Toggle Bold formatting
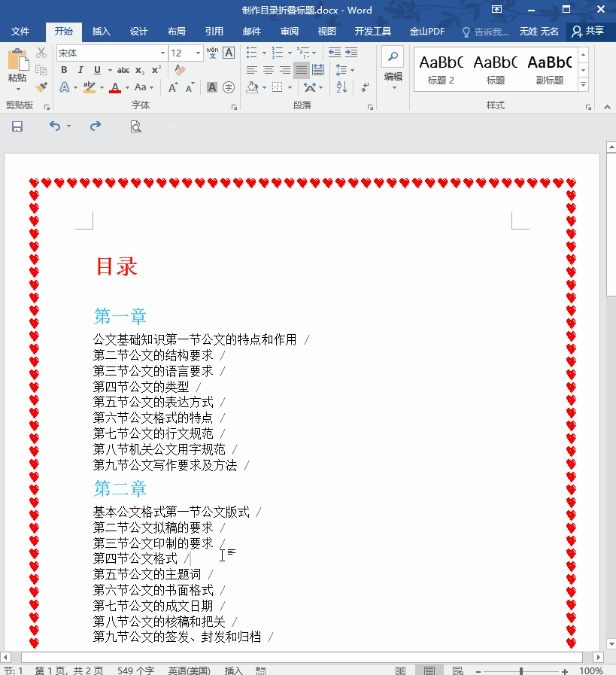Image resolution: width=616 pixels, height=675 pixels. (x=64, y=70)
